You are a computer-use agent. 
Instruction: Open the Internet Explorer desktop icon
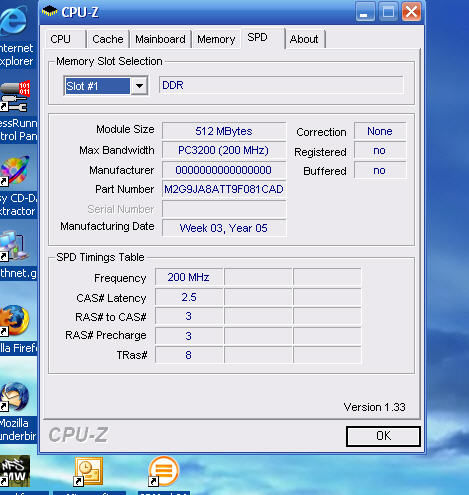[13, 22]
